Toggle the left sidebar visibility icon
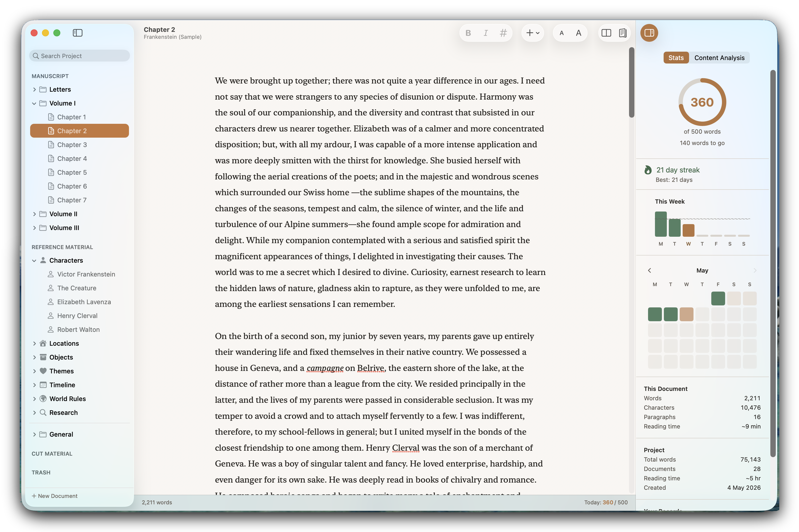This screenshot has height=532, width=799. [77, 33]
